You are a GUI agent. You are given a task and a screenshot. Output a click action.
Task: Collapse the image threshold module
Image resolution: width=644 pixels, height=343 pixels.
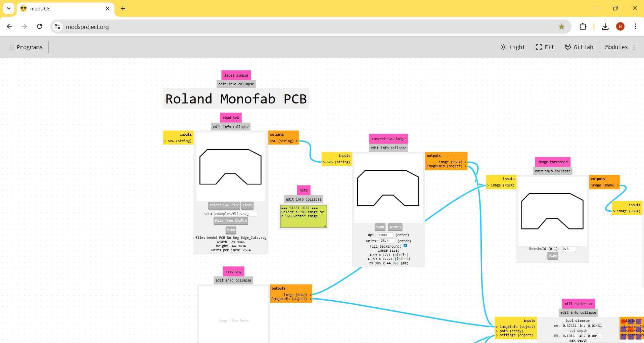click(x=562, y=171)
